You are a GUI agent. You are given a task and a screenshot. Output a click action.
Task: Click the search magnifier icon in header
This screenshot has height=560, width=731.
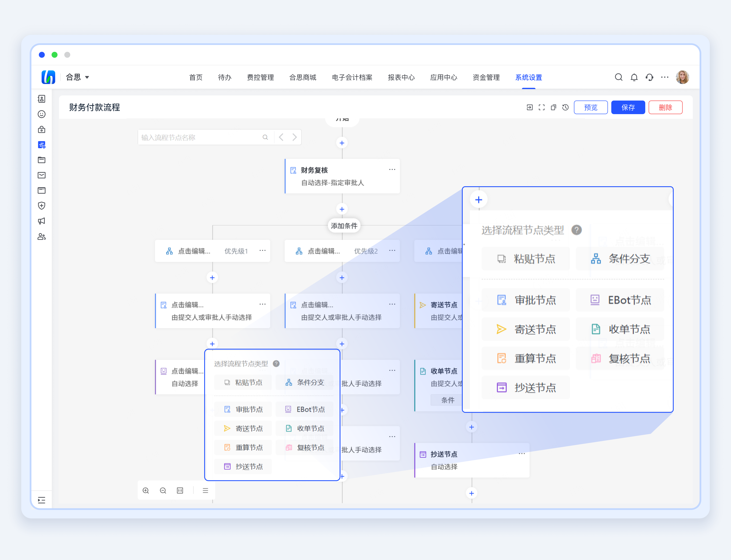pyautogui.click(x=618, y=77)
